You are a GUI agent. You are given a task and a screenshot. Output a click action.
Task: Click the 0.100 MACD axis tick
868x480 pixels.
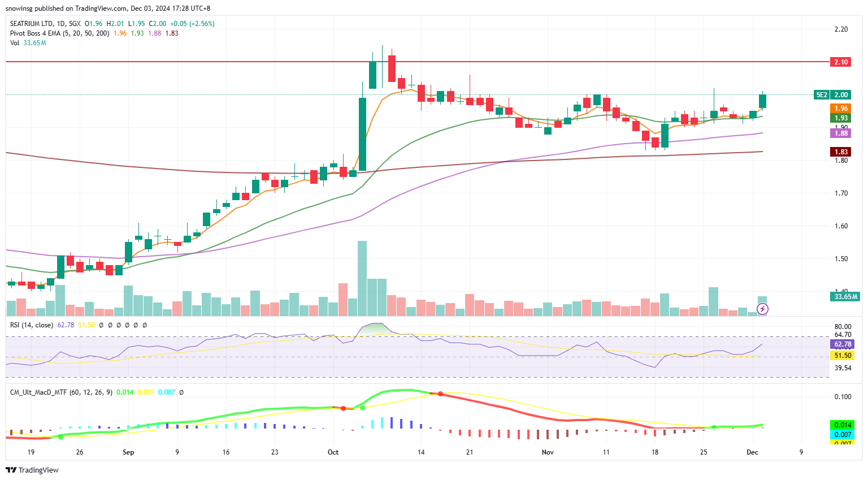843,396
